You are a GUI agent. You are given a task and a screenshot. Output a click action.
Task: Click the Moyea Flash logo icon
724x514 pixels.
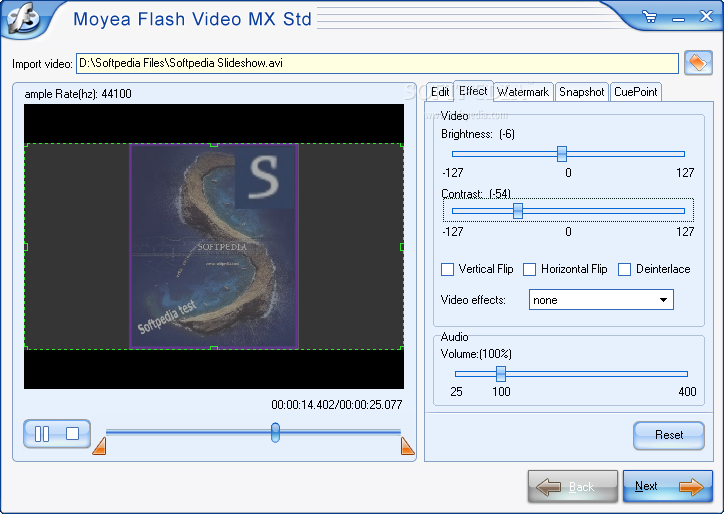coord(24,18)
